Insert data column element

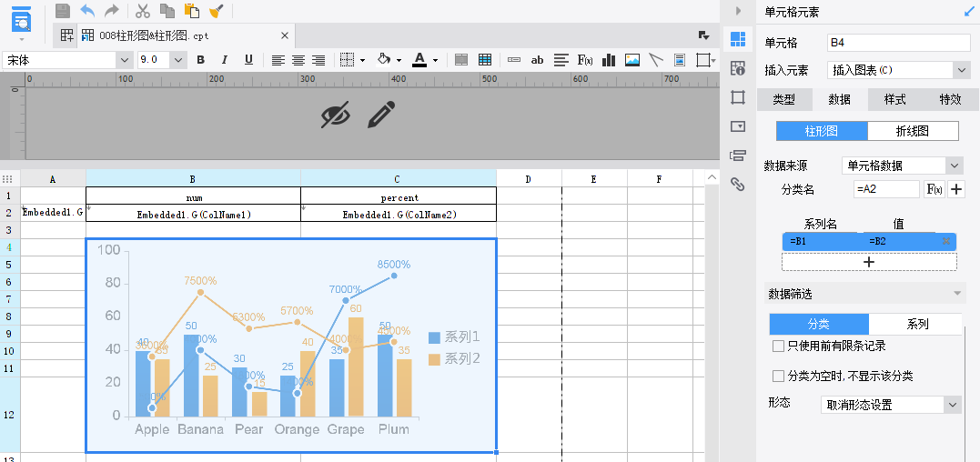pos(561,60)
